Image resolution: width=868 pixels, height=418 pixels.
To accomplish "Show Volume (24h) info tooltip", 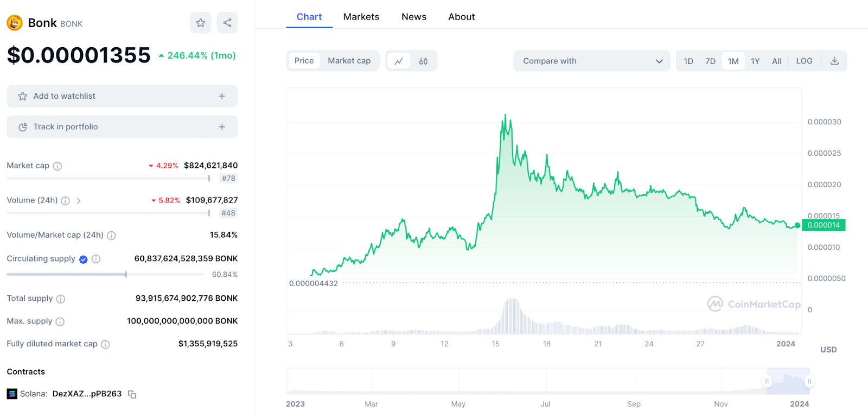I will pyautogui.click(x=66, y=201).
